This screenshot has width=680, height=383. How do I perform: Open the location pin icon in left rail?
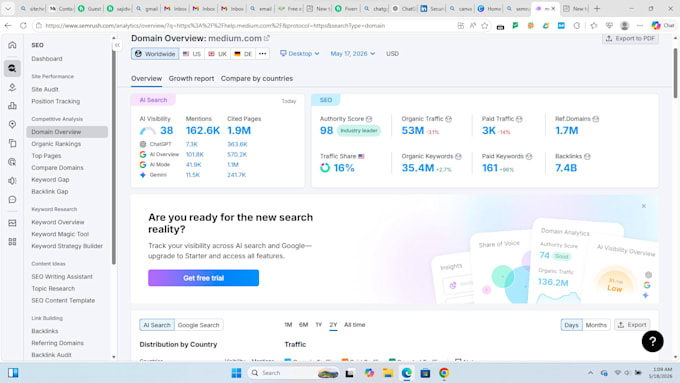[x=12, y=124]
